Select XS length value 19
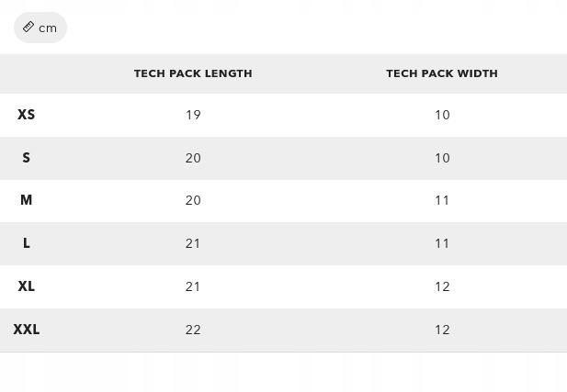Image resolution: width=567 pixels, height=392 pixels. (x=193, y=115)
